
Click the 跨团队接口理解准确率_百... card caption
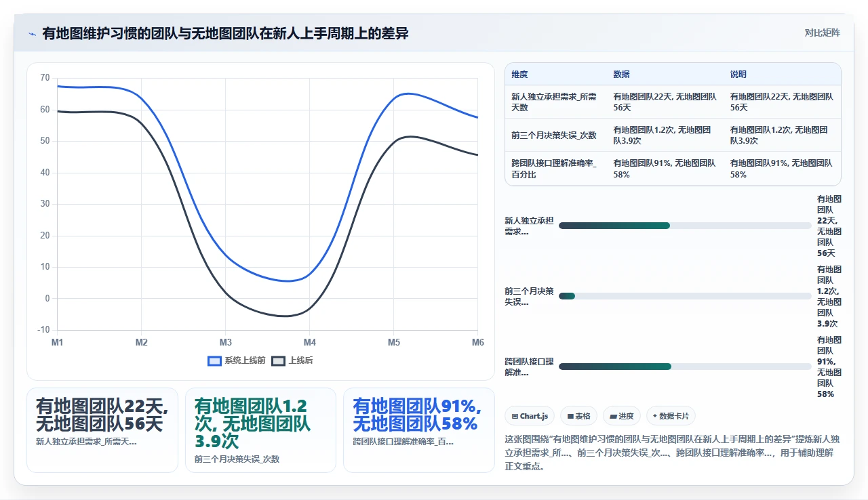[403, 442]
